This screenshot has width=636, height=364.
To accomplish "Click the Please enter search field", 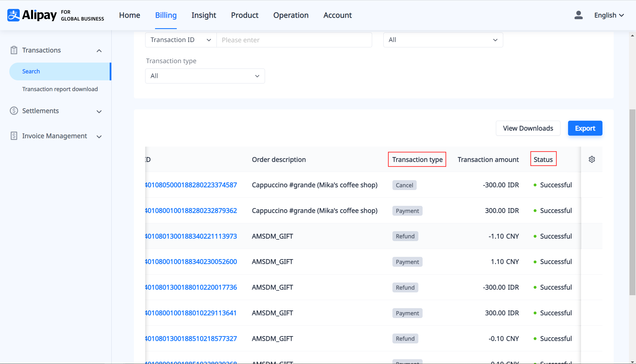I will click(294, 40).
